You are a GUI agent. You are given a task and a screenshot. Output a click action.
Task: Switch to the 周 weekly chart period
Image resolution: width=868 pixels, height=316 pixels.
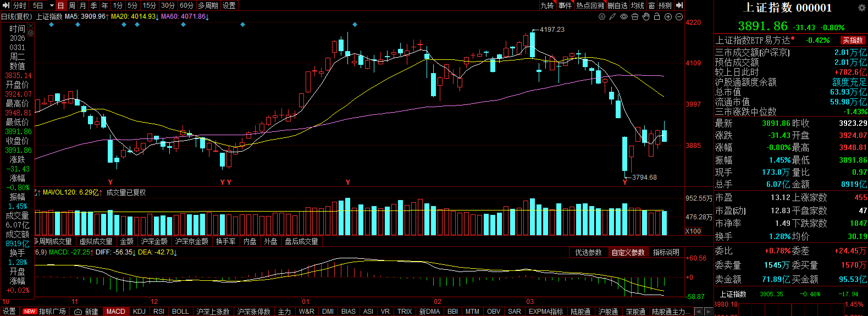point(71,5)
